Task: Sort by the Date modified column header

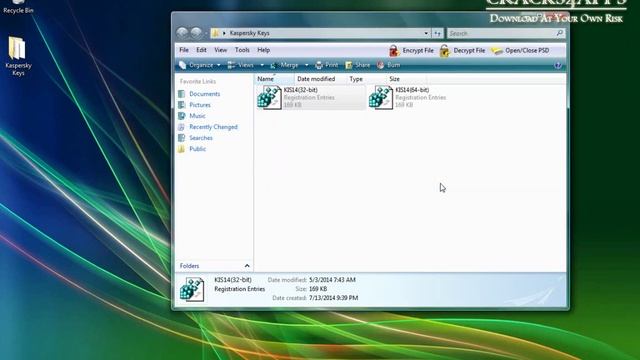Action: tap(320, 79)
